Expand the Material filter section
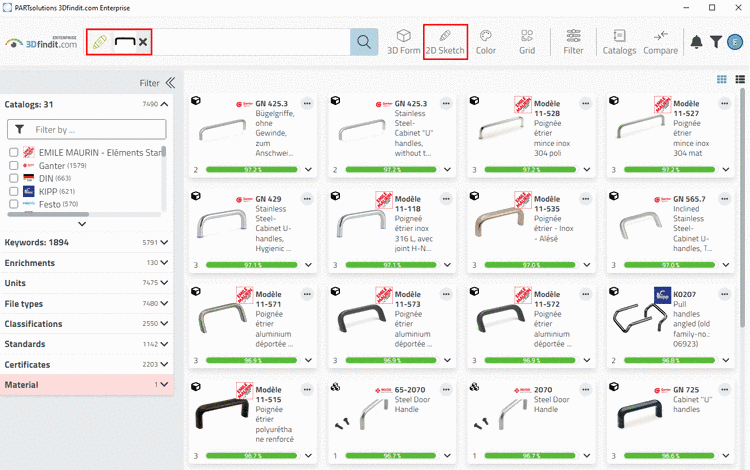 [165, 384]
